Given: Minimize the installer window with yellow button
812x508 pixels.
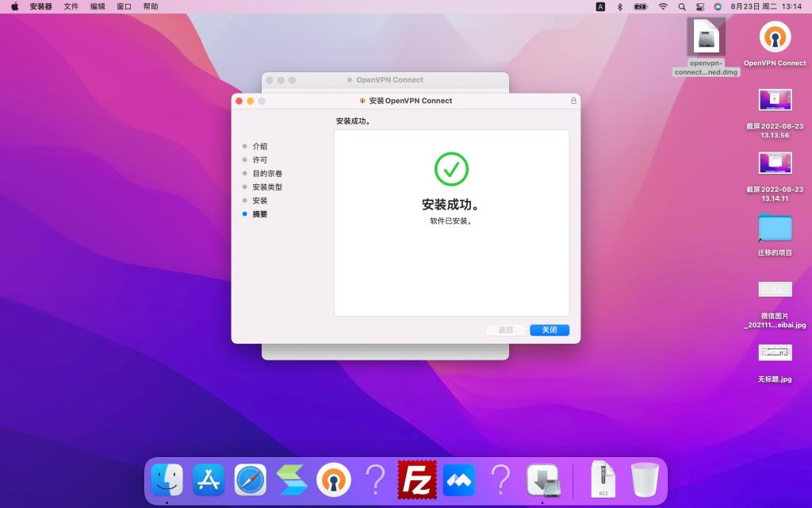Looking at the screenshot, I should pyautogui.click(x=251, y=101).
